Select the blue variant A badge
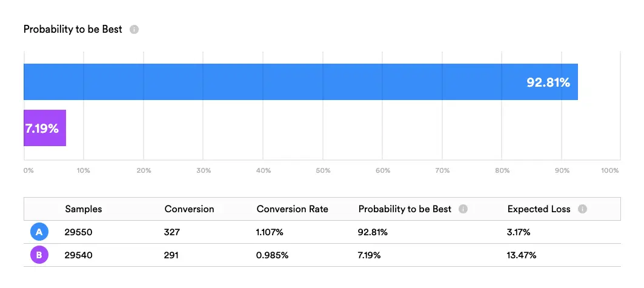This screenshot has height=288, width=644. point(39,232)
